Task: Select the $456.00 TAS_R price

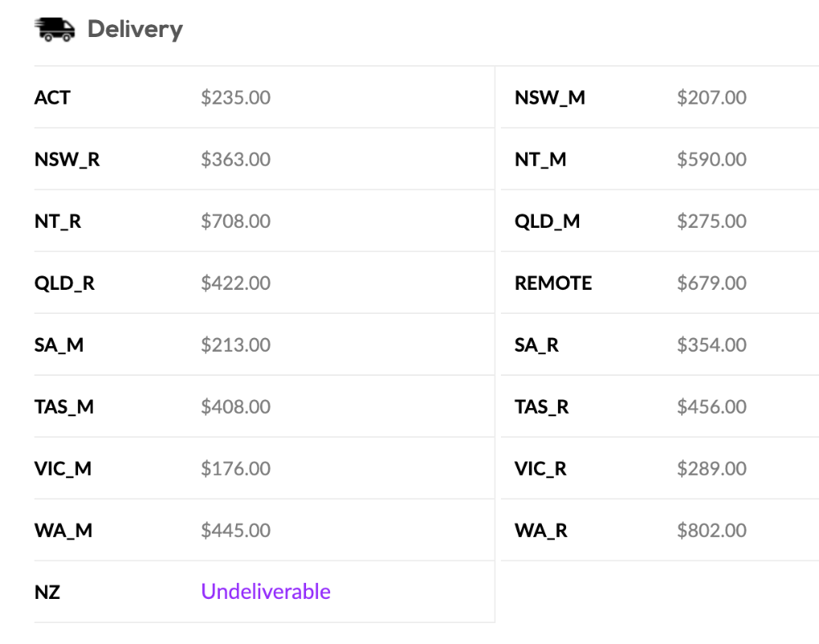Action: click(711, 407)
